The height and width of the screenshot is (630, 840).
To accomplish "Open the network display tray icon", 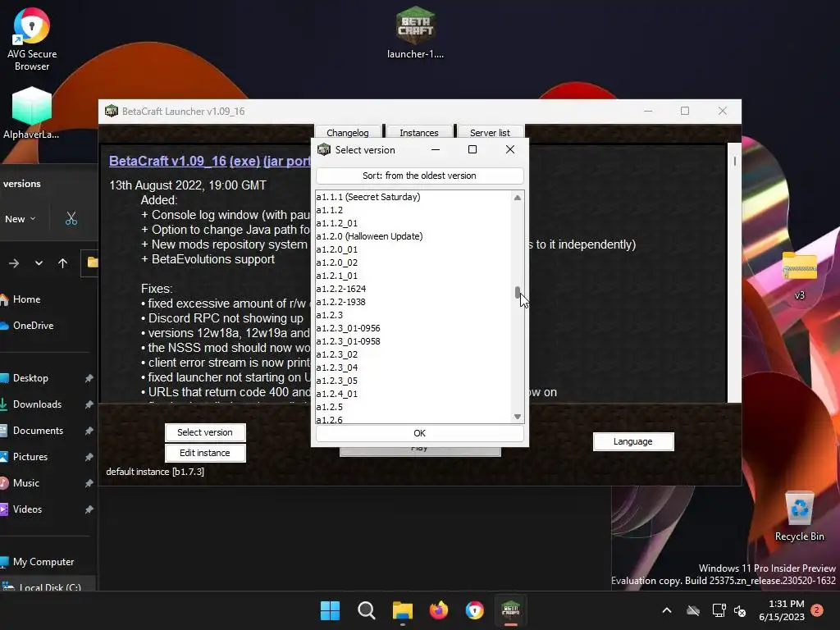I will click(719, 610).
